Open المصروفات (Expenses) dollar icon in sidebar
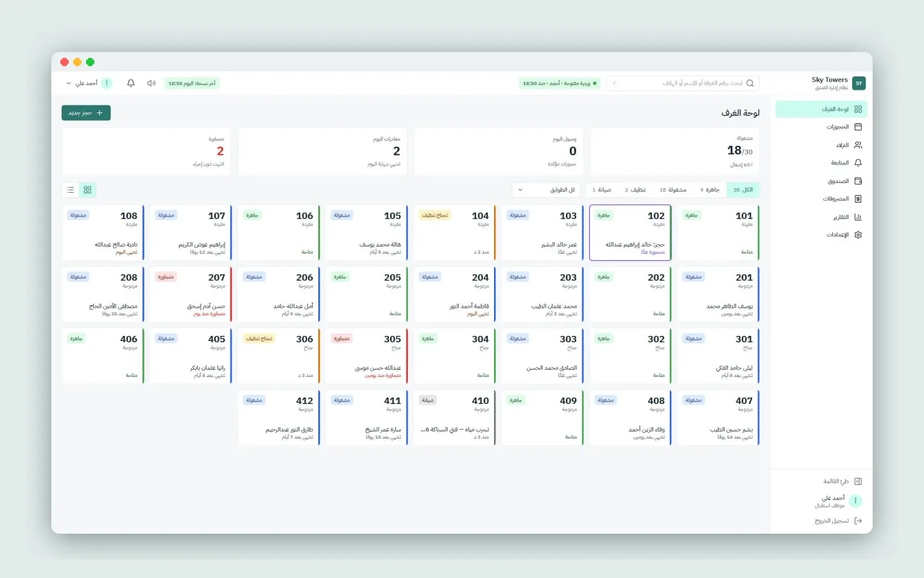The width and height of the screenshot is (924, 578). [x=858, y=199]
